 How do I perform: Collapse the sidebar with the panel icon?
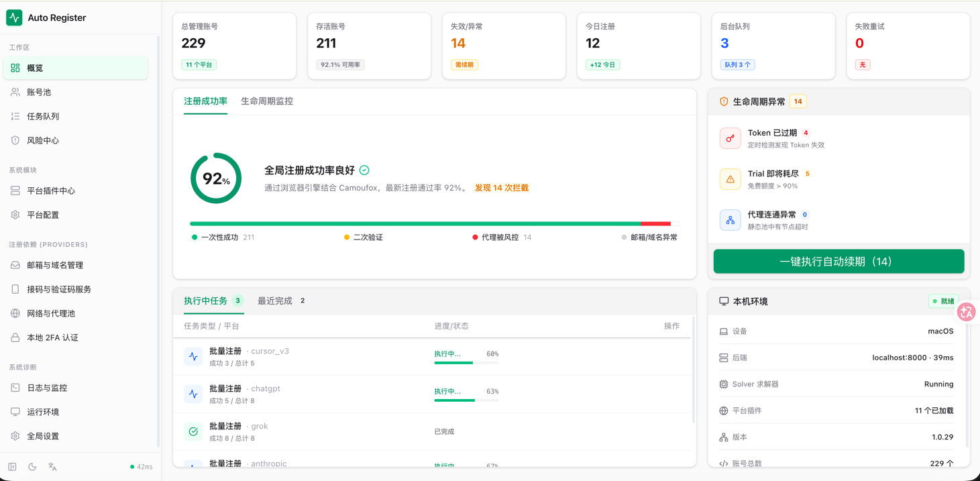pyautogui.click(x=12, y=467)
